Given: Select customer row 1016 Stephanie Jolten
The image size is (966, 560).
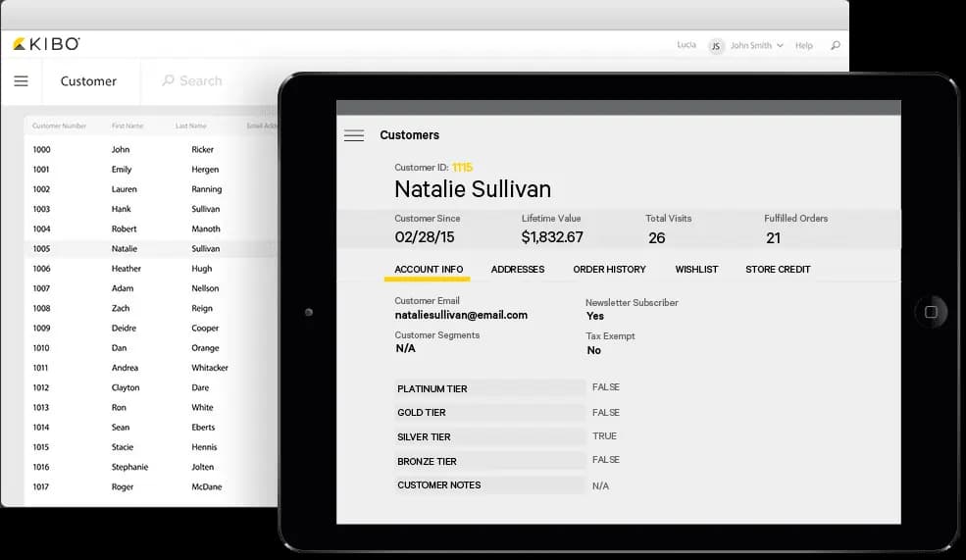Looking at the screenshot, I should 151,467.
